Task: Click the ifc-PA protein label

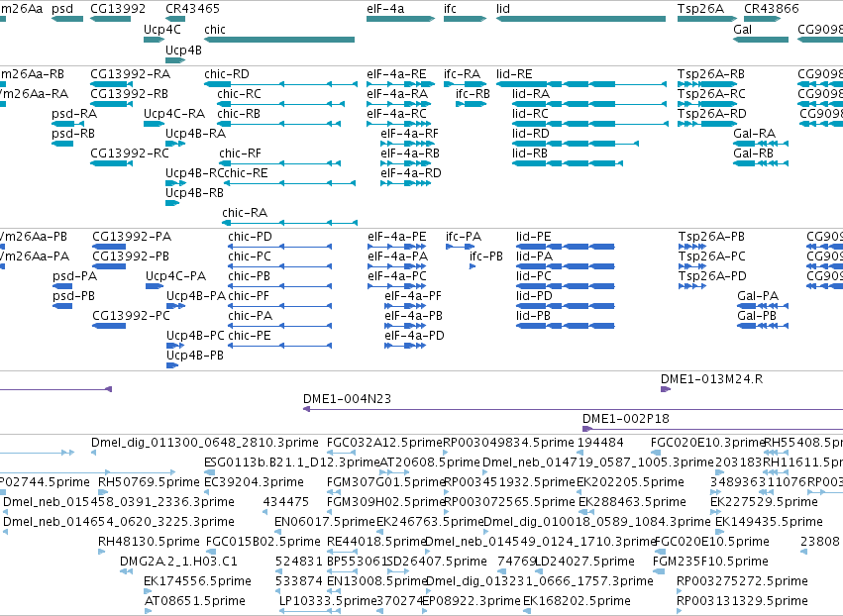Action: tap(464, 237)
